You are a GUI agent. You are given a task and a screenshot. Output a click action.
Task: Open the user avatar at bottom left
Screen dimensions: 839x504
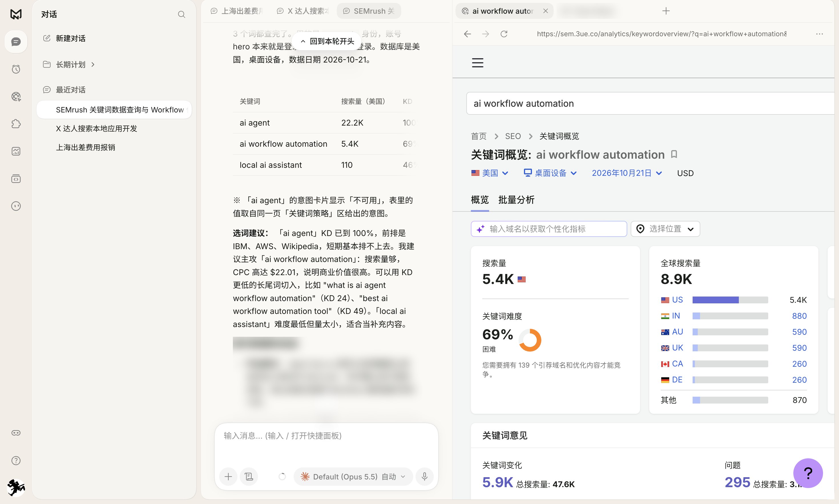16,488
